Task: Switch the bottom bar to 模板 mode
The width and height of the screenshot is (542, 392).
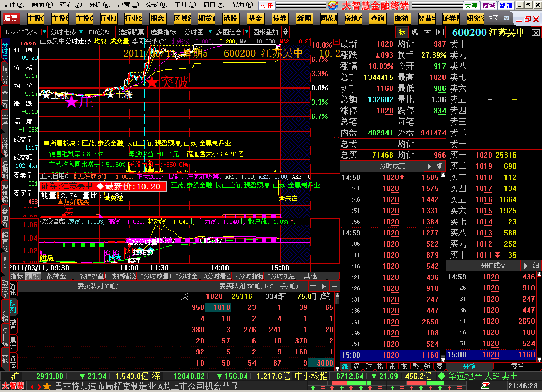Action: click(32, 276)
